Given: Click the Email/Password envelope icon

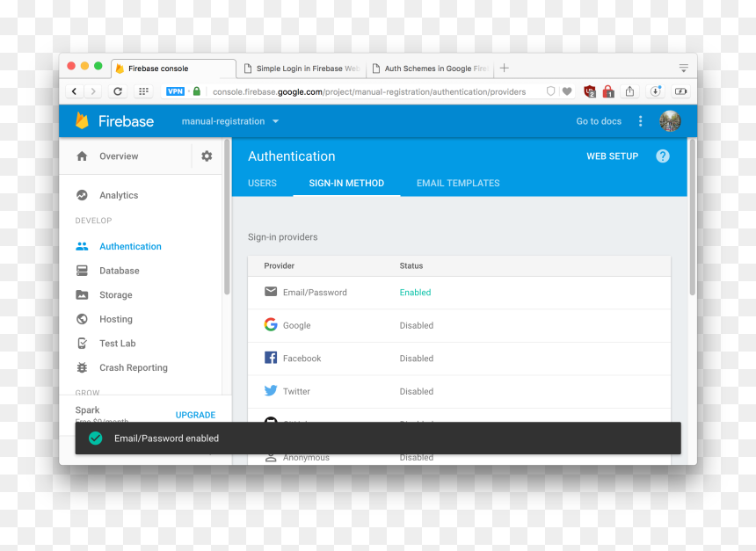Looking at the screenshot, I should 271,292.
